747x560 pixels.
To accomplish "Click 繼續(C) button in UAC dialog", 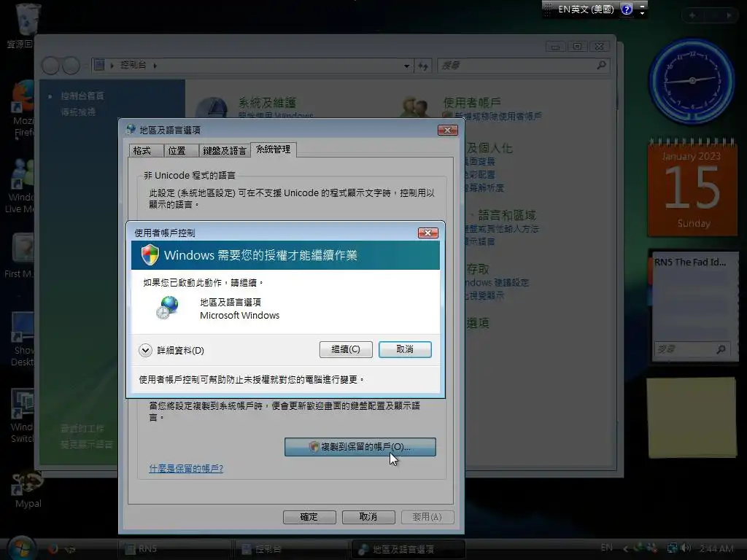I will pos(346,349).
